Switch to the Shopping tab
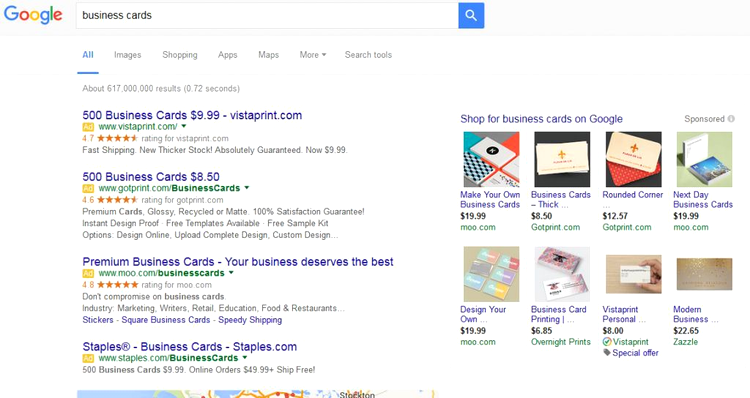The height and width of the screenshot is (398, 750). pyautogui.click(x=180, y=55)
